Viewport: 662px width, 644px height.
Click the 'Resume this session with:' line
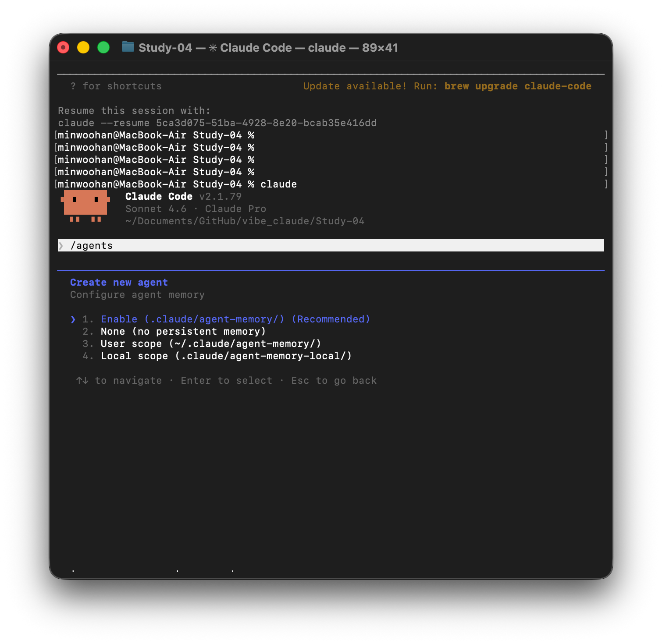134,111
